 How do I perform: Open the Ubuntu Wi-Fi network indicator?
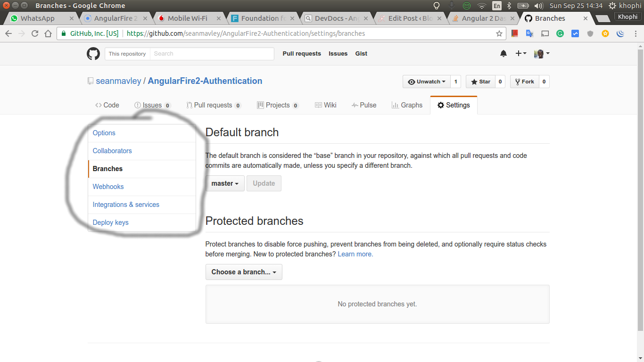click(x=481, y=6)
